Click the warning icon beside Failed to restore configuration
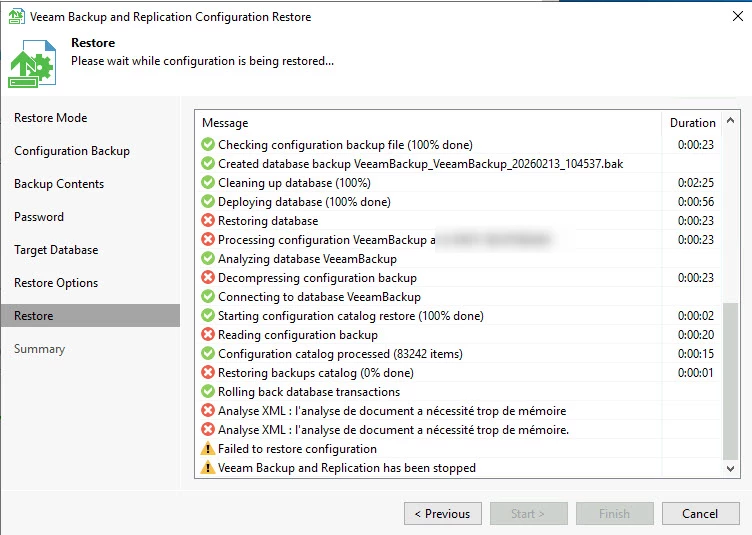This screenshot has width=752, height=535. [208, 449]
